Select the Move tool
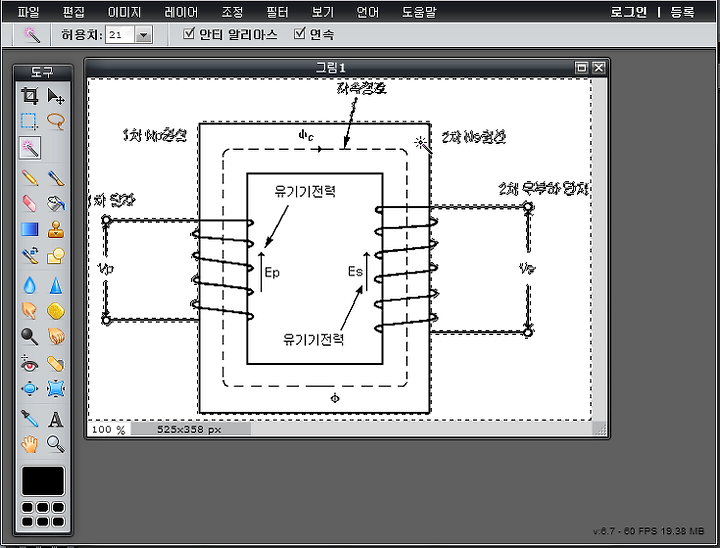The image size is (720, 548). (x=56, y=96)
